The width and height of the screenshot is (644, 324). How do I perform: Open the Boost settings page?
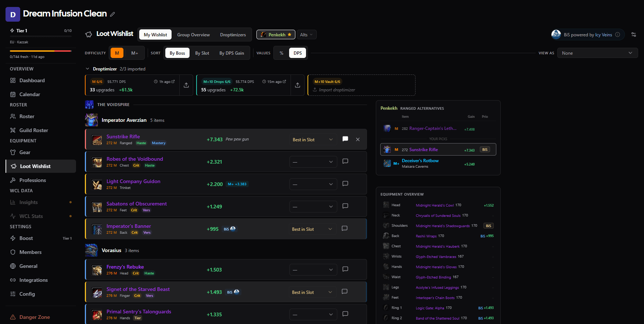(41, 238)
